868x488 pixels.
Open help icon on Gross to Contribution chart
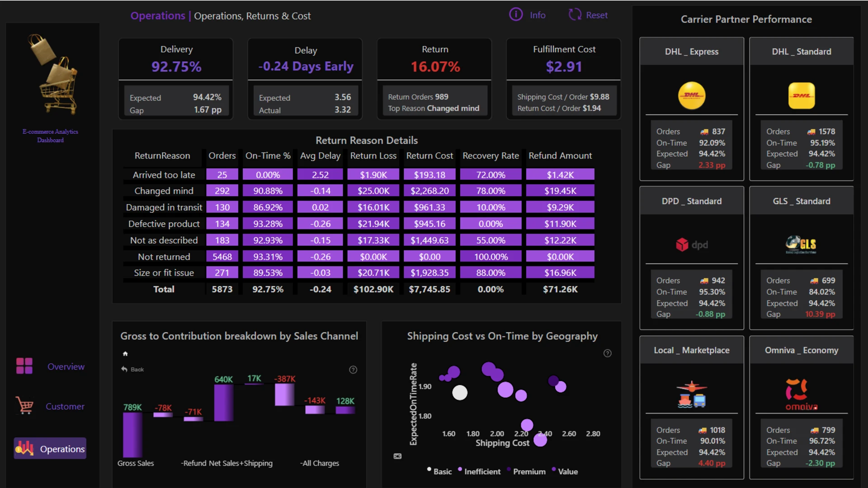point(353,370)
